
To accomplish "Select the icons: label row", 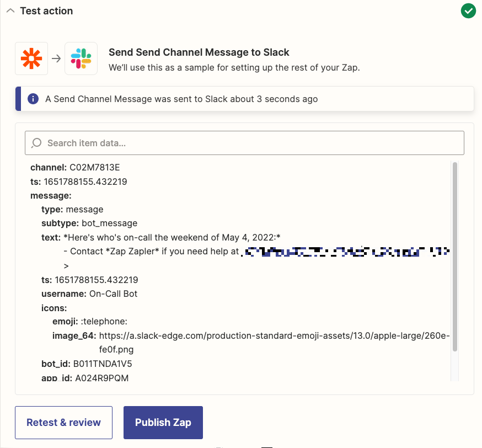I will coord(54,308).
